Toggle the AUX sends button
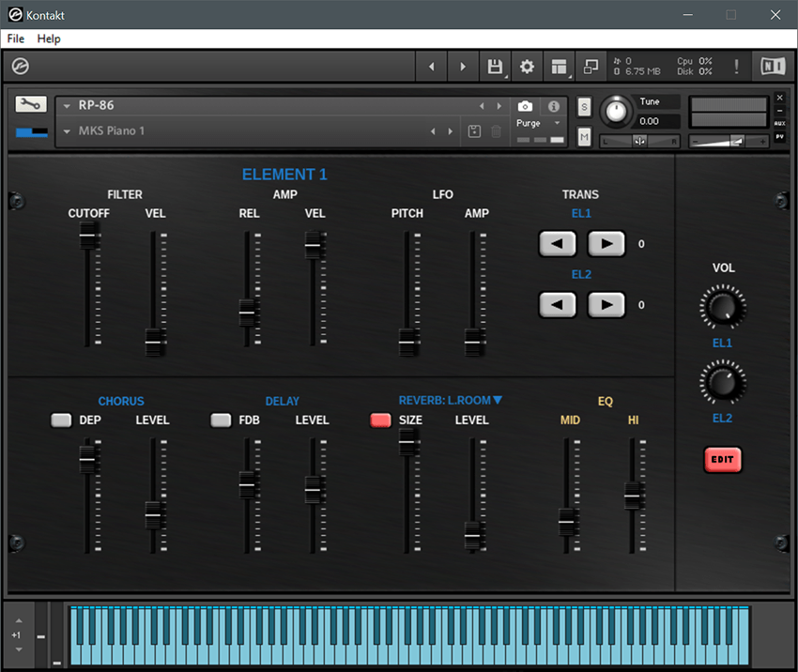Screen dimensions: 798x672 779,124
